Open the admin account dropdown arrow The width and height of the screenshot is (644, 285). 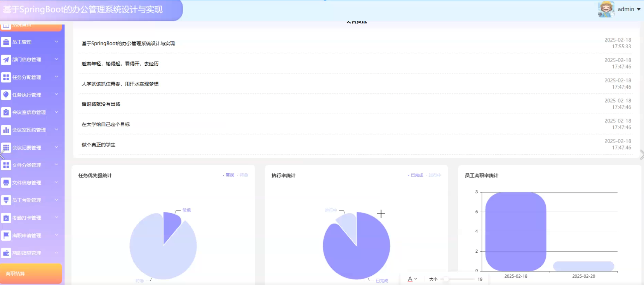click(x=639, y=9)
